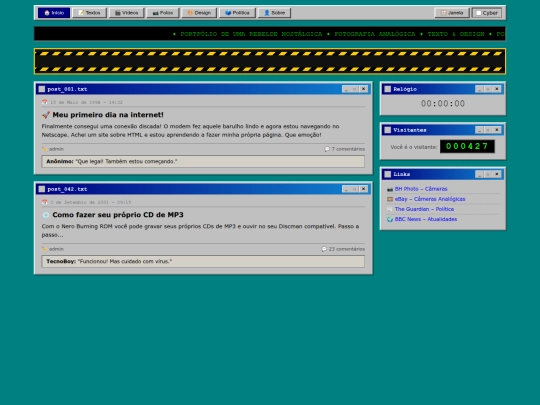Select the Política tab
The width and height of the screenshot is (540, 405).
(237, 13)
